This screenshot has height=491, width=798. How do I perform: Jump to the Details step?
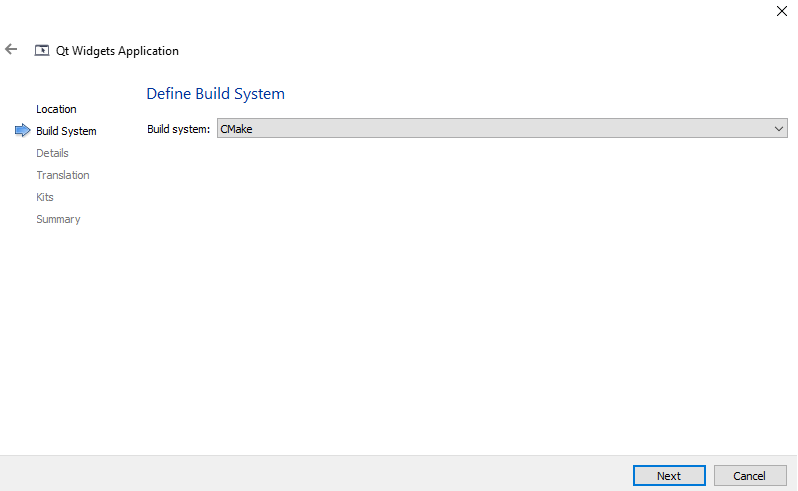click(52, 153)
